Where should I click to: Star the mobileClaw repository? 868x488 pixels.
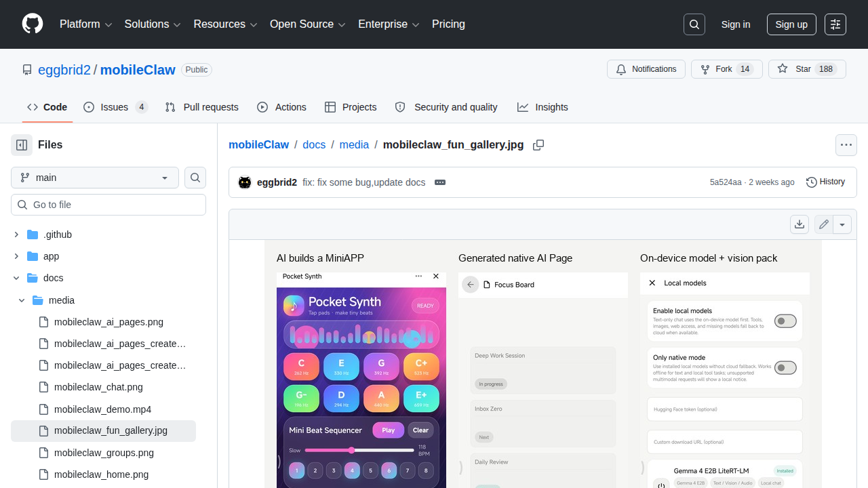[807, 69]
